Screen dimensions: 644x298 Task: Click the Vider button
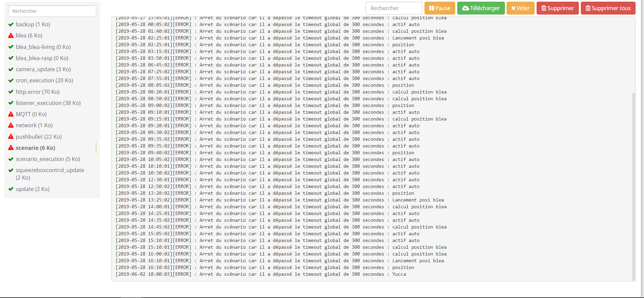pyautogui.click(x=520, y=8)
